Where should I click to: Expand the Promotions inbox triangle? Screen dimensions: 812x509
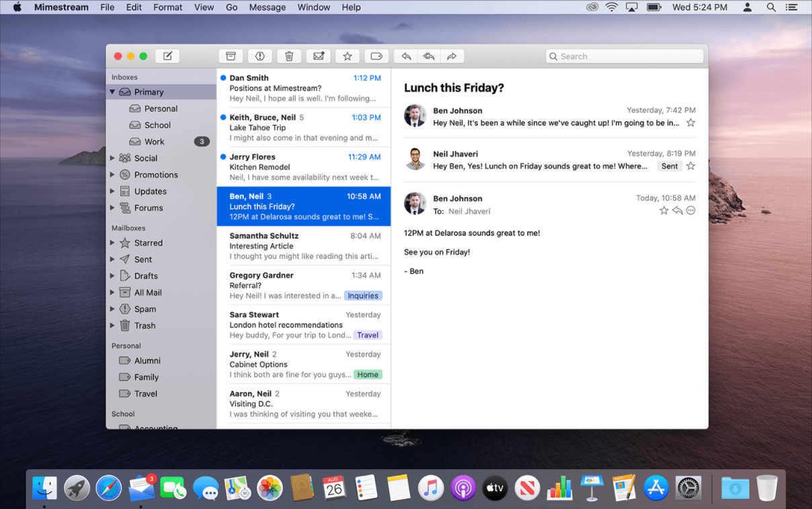point(112,175)
